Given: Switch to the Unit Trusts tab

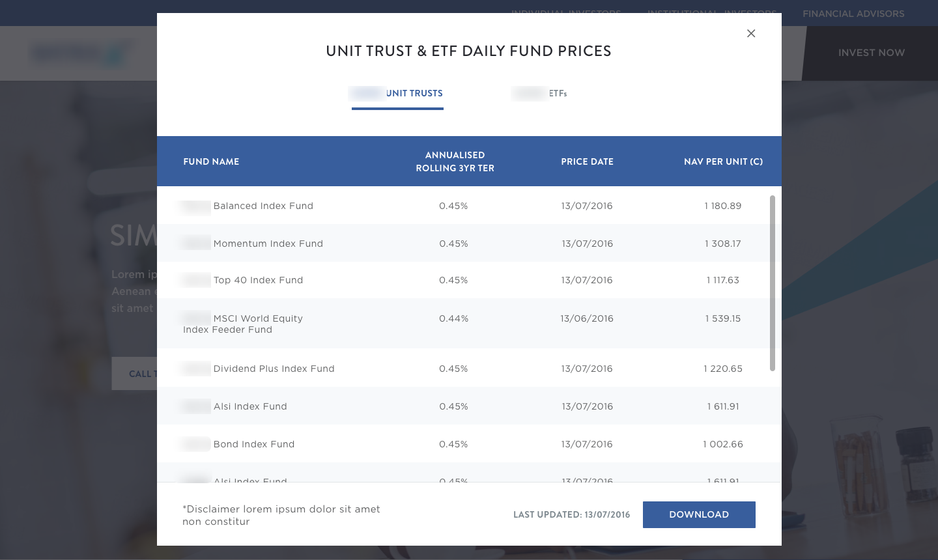Looking at the screenshot, I should point(397,94).
